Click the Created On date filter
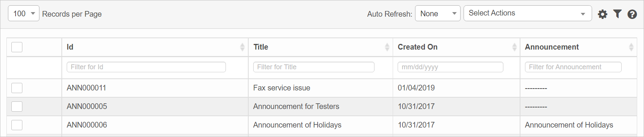The height and width of the screenshot is (137, 644). [x=450, y=67]
